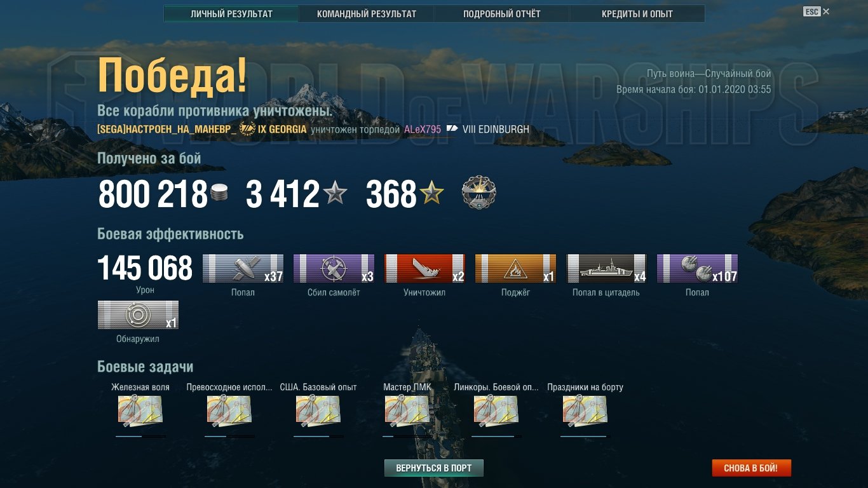Click player name ALeX795
The width and height of the screenshot is (868, 488).
pos(423,129)
